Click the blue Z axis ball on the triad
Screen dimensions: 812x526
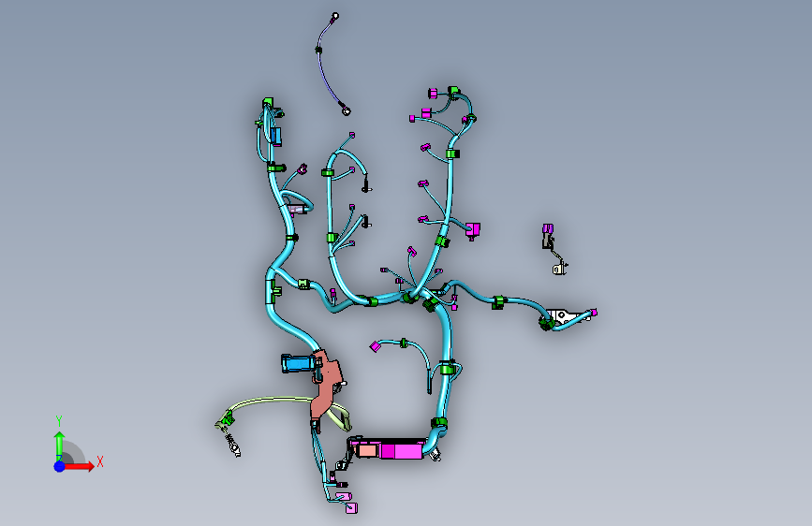tap(60, 466)
